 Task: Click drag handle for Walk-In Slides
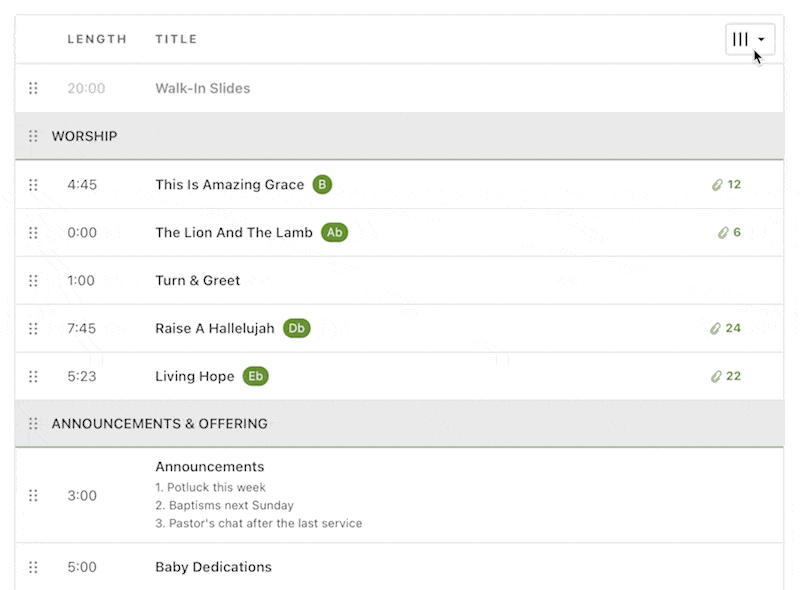(33, 88)
